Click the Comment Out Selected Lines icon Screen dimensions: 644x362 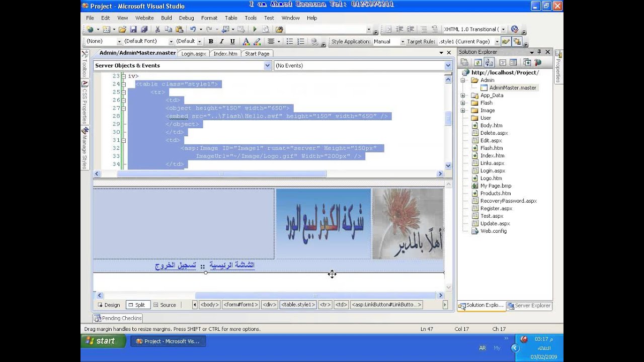click(x=424, y=29)
